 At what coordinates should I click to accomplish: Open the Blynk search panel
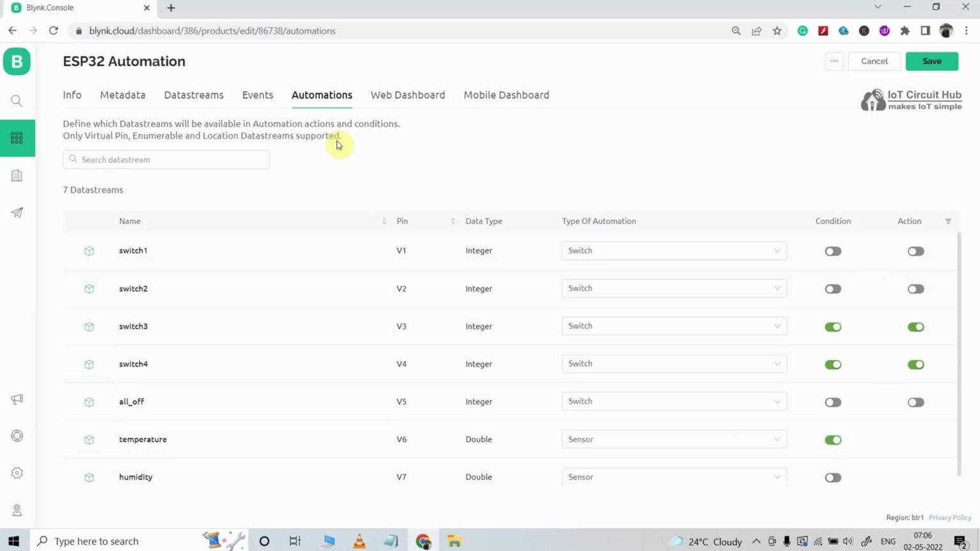(x=17, y=100)
